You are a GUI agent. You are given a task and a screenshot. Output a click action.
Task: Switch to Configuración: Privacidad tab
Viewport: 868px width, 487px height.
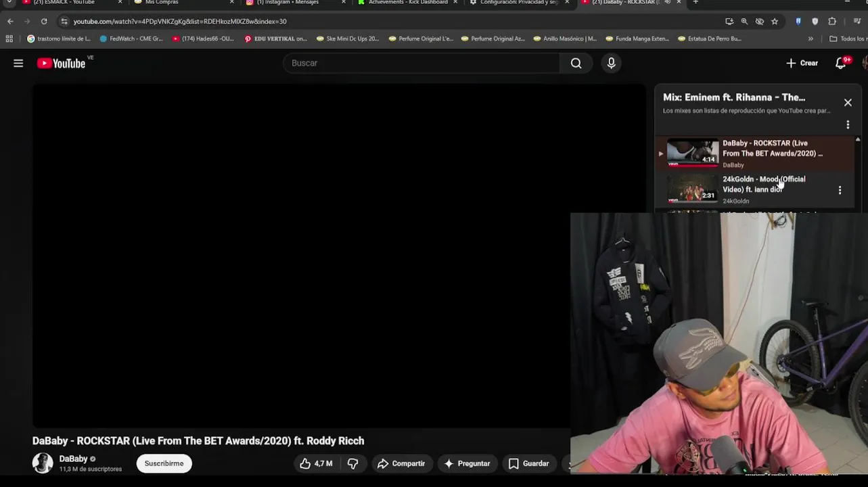click(x=514, y=3)
